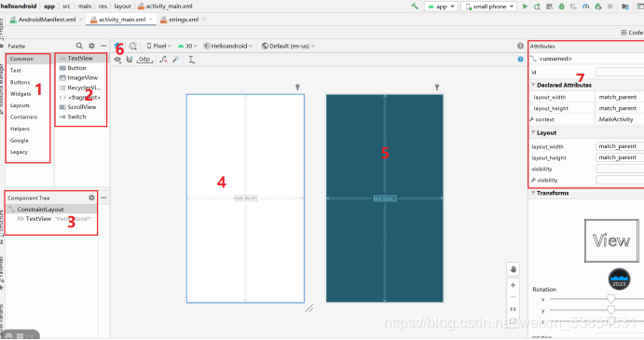Run the app with green play icon
Image resolution: width=644 pixels, height=340 pixels.
tap(525, 7)
